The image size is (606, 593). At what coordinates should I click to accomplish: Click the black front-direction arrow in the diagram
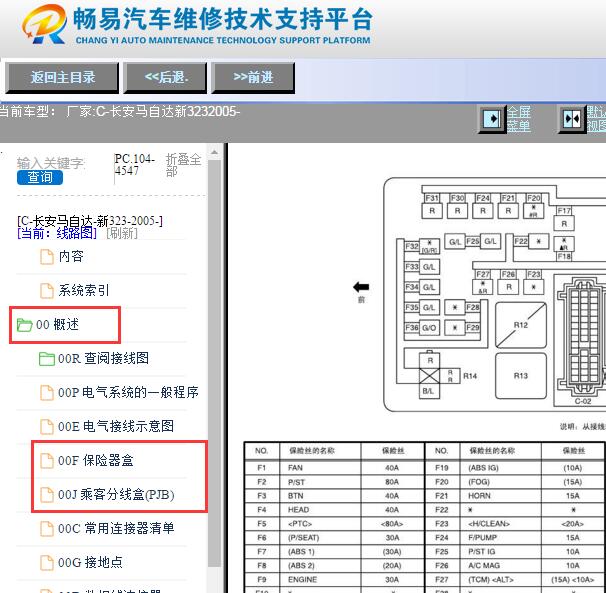pos(361,287)
